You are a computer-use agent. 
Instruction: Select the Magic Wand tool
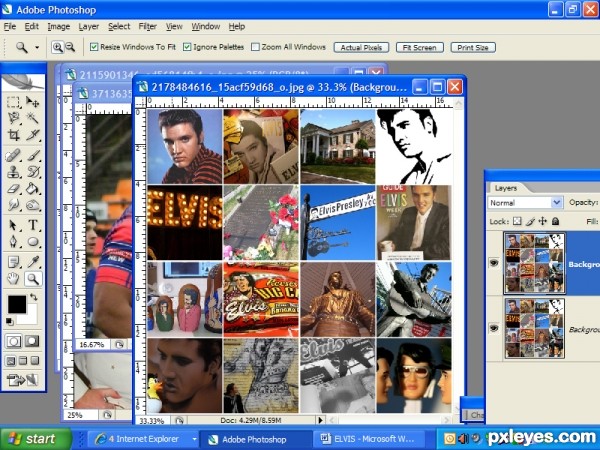pos(33,118)
